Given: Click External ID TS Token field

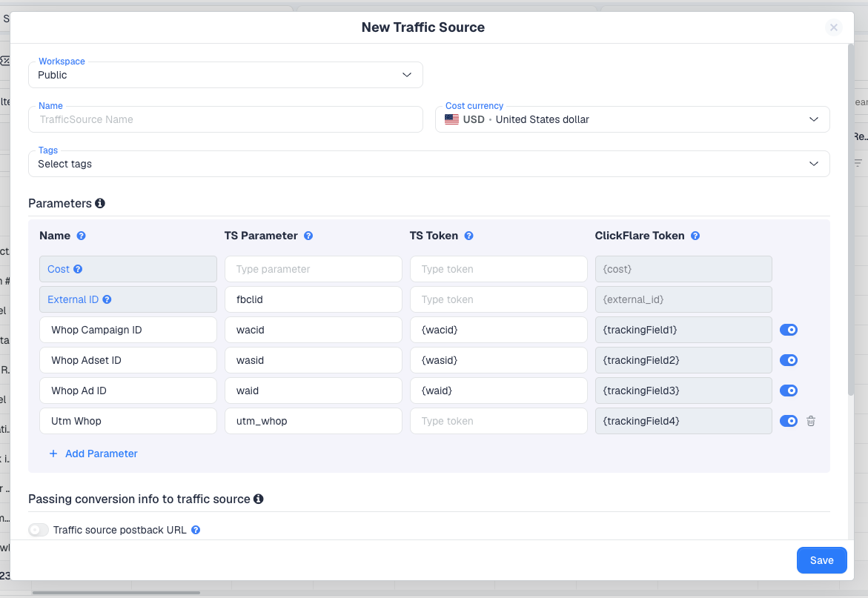Looking at the screenshot, I should click(499, 299).
